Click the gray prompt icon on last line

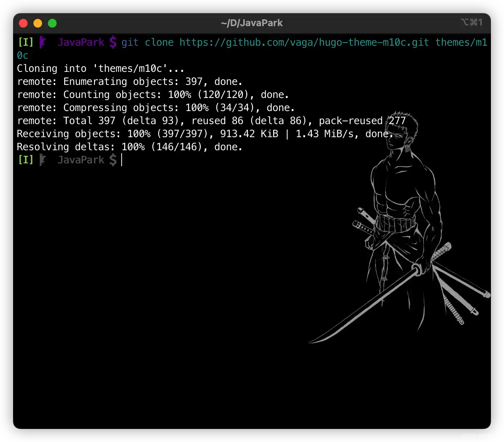[x=43, y=160]
